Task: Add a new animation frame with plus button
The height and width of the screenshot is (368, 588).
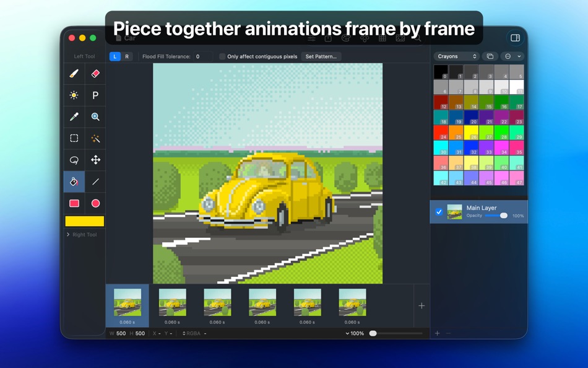Action: point(422,305)
